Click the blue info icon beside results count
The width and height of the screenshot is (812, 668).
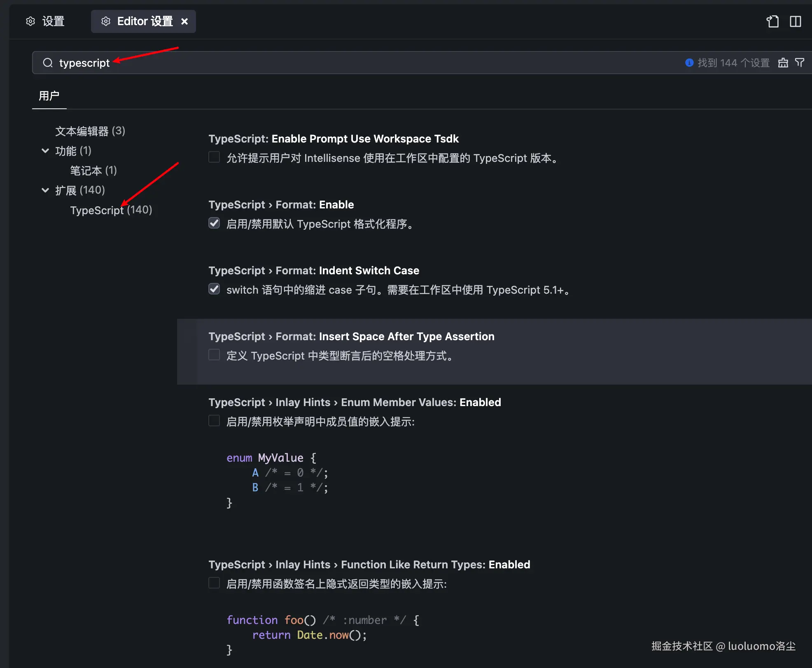click(689, 63)
